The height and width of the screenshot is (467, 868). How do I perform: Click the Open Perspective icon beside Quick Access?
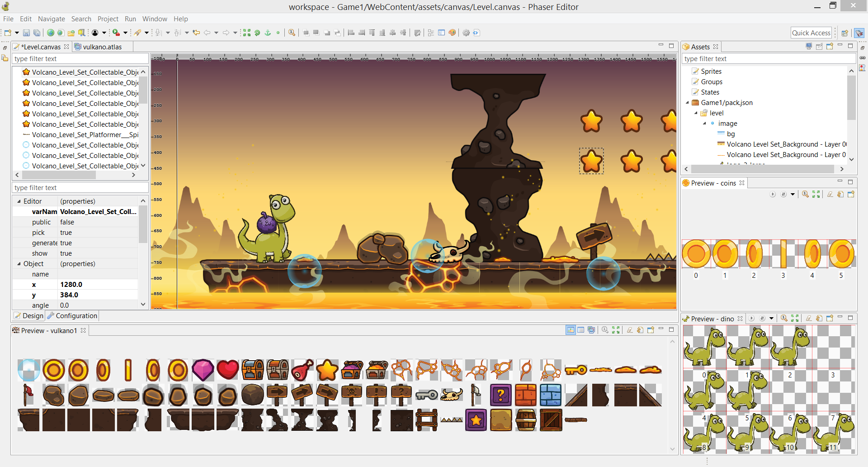pyautogui.click(x=844, y=33)
